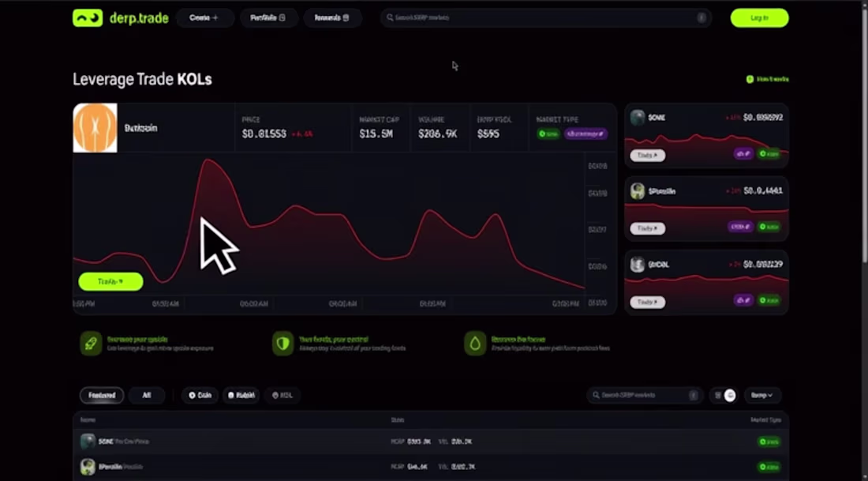The height and width of the screenshot is (481, 868).
Task: Open the $ONE row in the market table
Action: [x=431, y=442]
